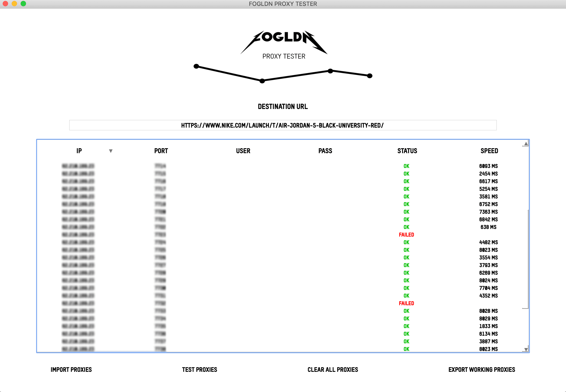This screenshot has height=392, width=566.
Task: Select row with speed 638 MS
Action: click(280, 227)
